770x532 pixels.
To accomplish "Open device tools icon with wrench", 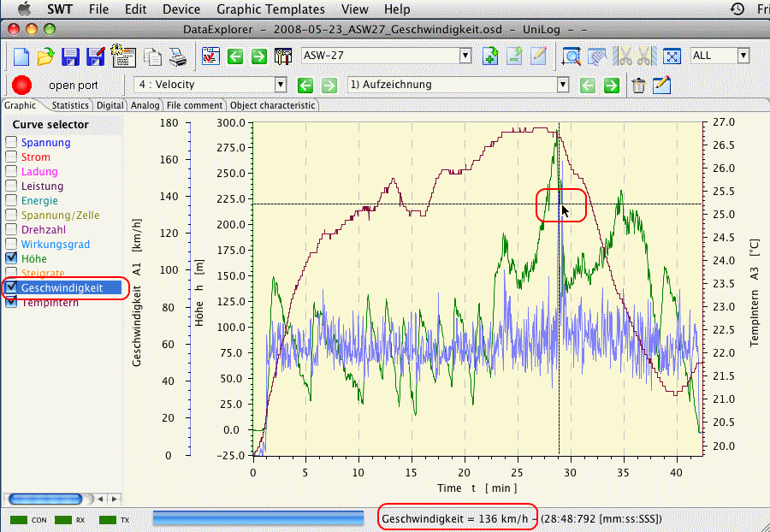I will [x=283, y=56].
